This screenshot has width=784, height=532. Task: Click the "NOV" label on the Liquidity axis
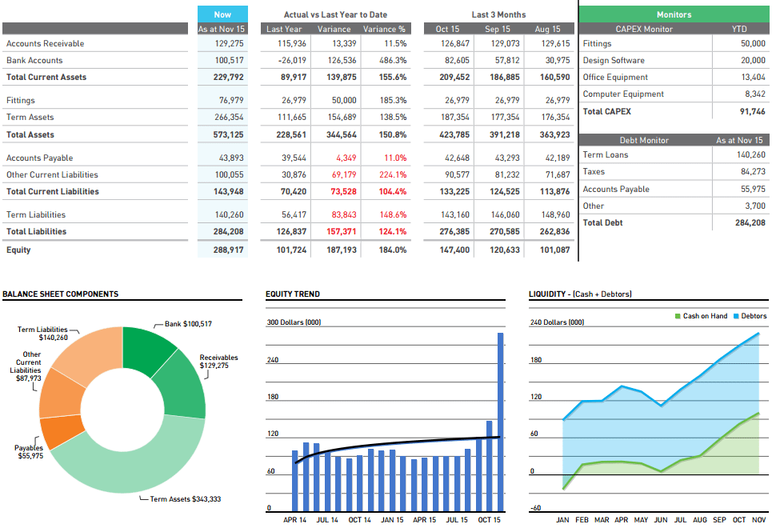coord(758,520)
